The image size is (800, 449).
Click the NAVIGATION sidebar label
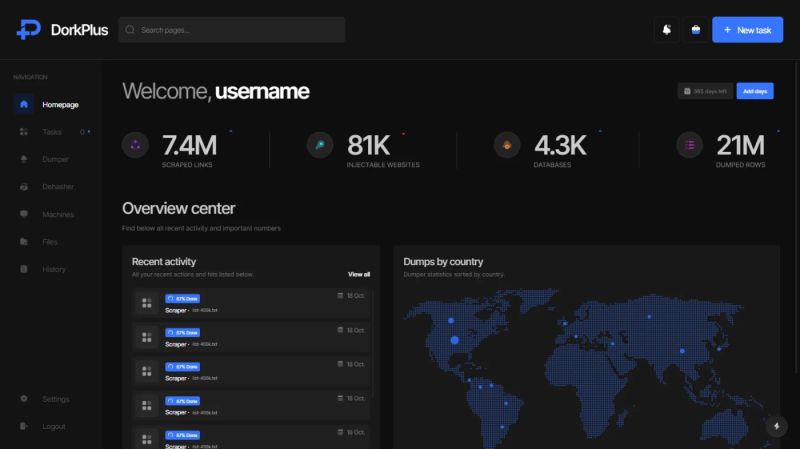tap(30, 77)
